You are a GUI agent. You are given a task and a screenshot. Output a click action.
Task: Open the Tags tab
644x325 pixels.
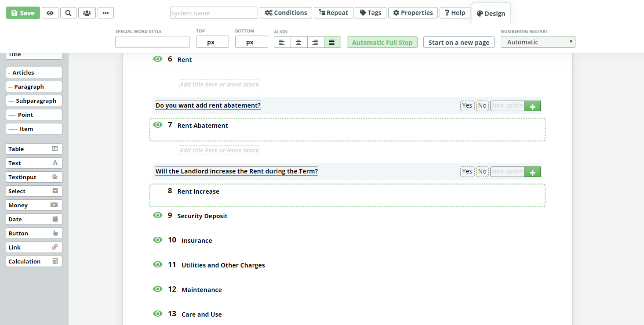pos(371,13)
